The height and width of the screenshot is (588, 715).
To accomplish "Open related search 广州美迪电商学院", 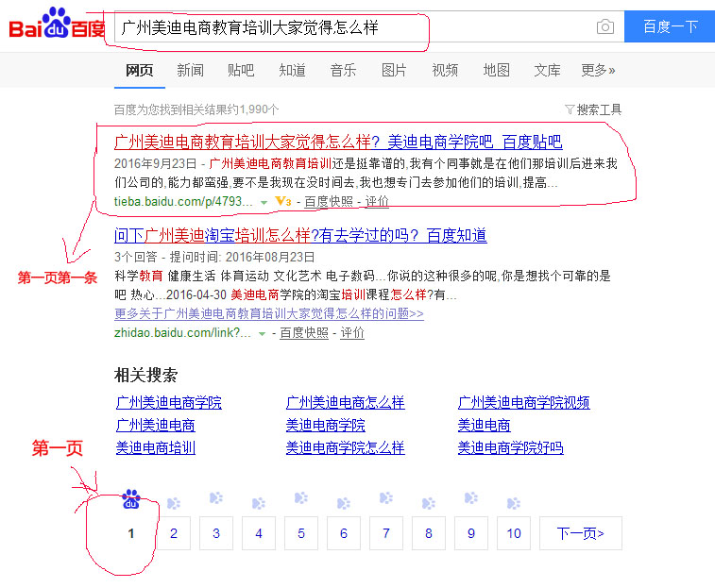I will pyautogui.click(x=169, y=402).
